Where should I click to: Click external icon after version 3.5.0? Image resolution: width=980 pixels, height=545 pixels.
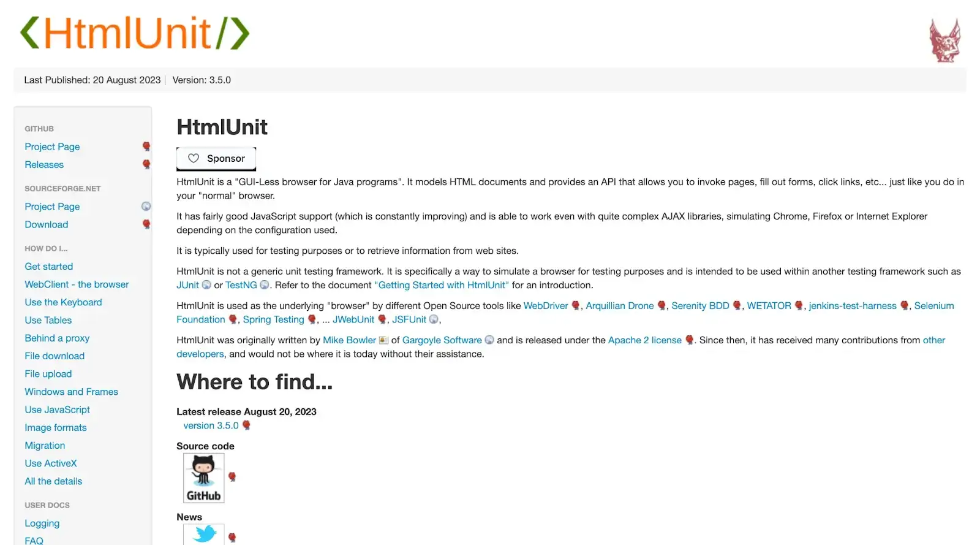coord(246,425)
